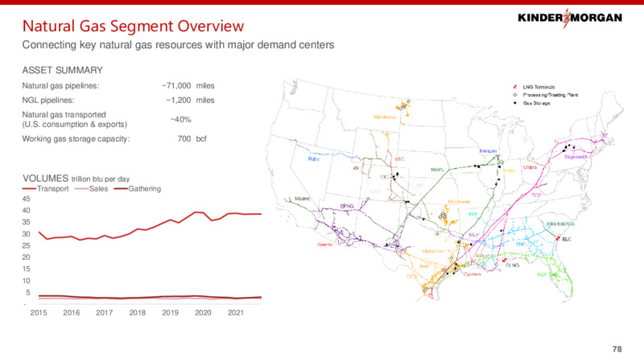Click the 'NGPL' pipeline label on map
This screenshot has height=362, width=644.
pyautogui.click(x=437, y=170)
